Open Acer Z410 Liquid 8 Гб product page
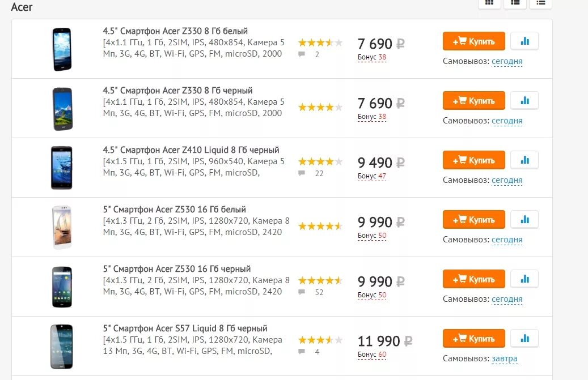 coord(191,150)
